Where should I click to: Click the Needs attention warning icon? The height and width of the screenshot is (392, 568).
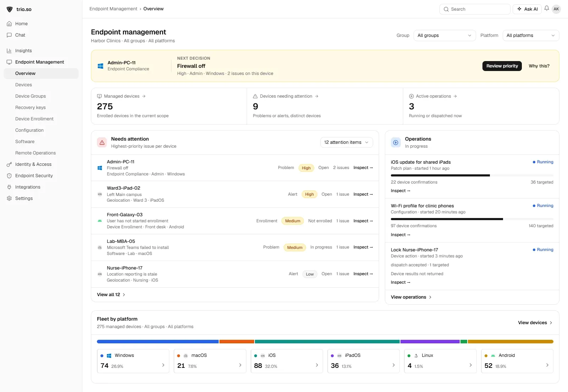tap(102, 142)
